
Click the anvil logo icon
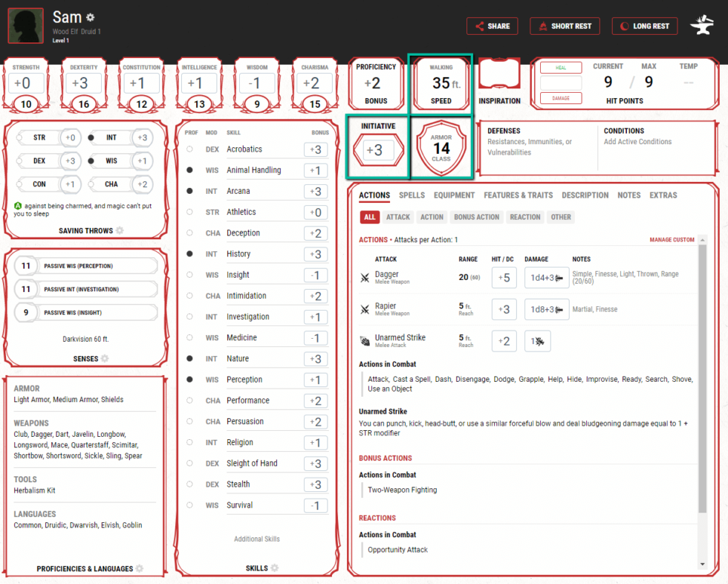click(x=701, y=25)
